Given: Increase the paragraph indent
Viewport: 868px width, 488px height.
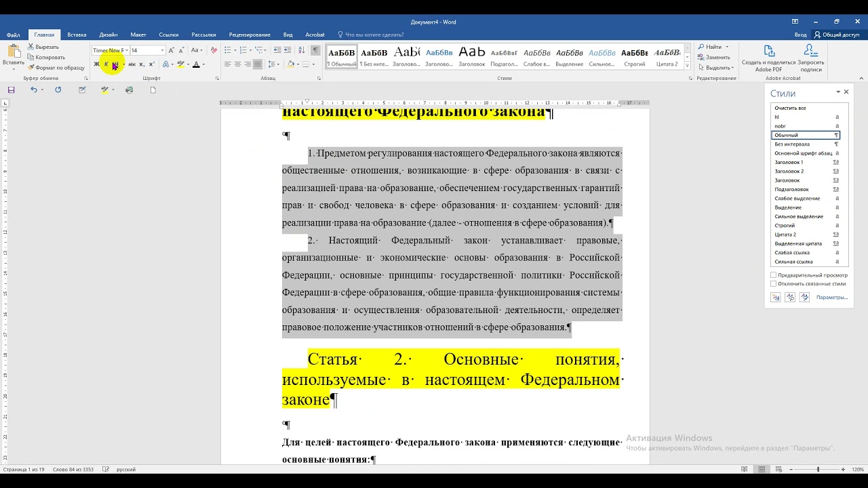Looking at the screenshot, I should click(x=288, y=50).
